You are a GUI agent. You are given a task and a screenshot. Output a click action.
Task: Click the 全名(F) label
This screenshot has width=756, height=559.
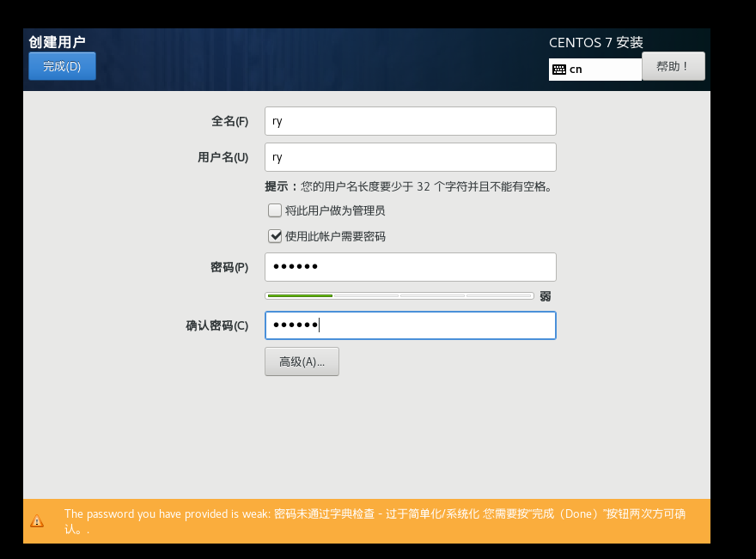(230, 121)
